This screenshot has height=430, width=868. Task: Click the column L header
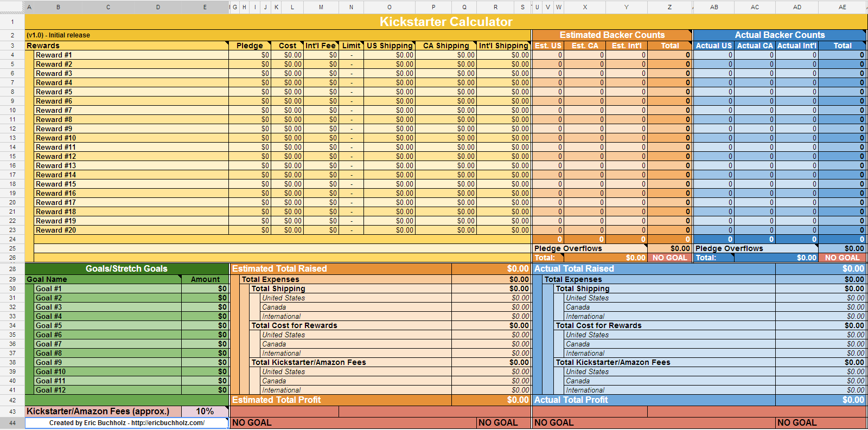click(292, 7)
